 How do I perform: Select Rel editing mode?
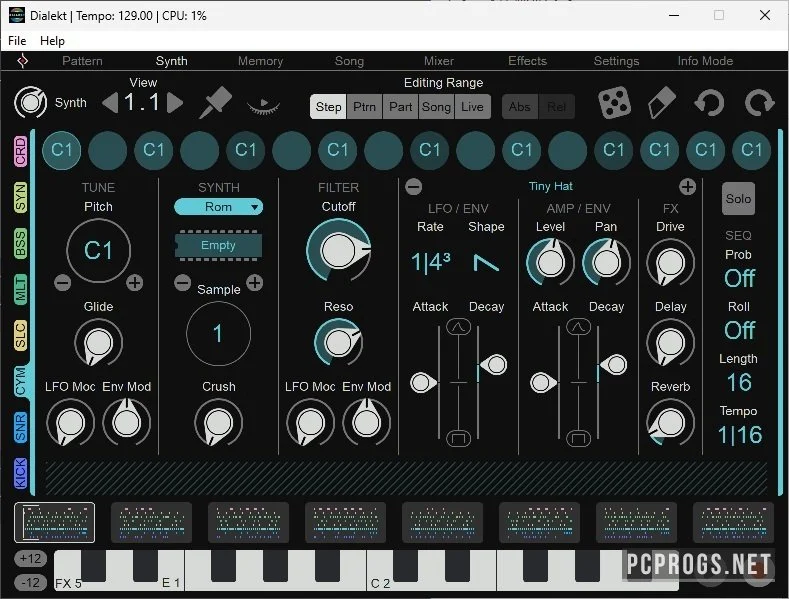click(557, 107)
